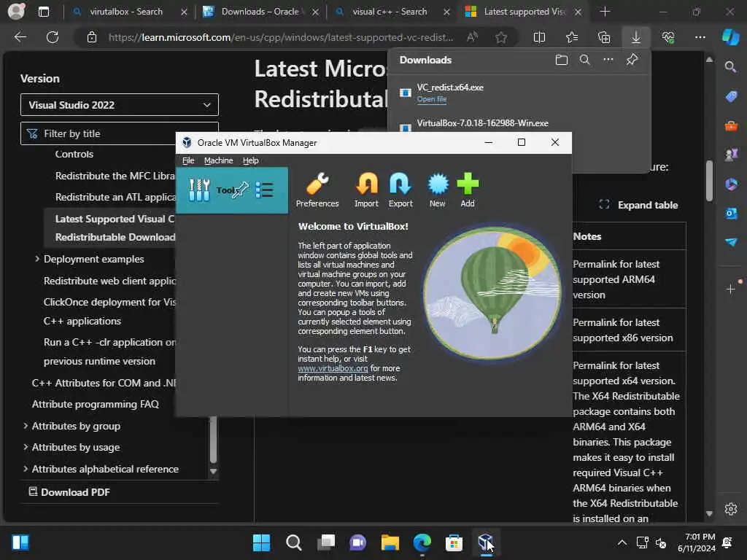Expand Deployment examples tree node
This screenshot has height=560, width=747.
click(37, 259)
